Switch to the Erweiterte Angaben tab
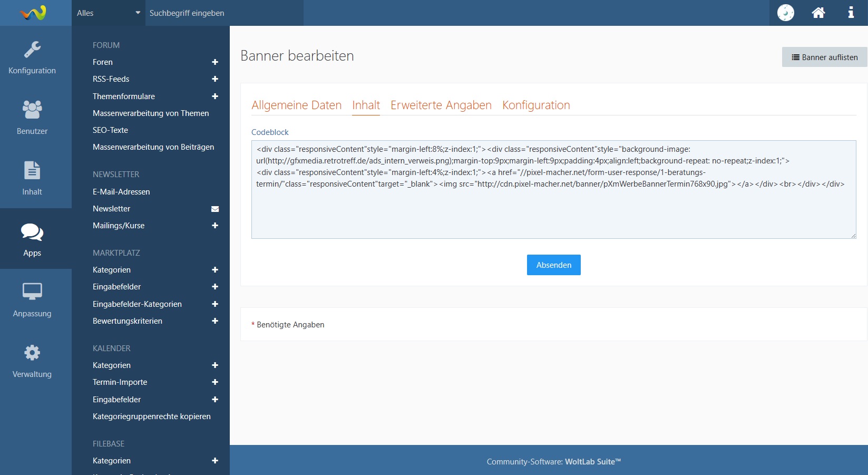The image size is (868, 475). [x=441, y=105]
